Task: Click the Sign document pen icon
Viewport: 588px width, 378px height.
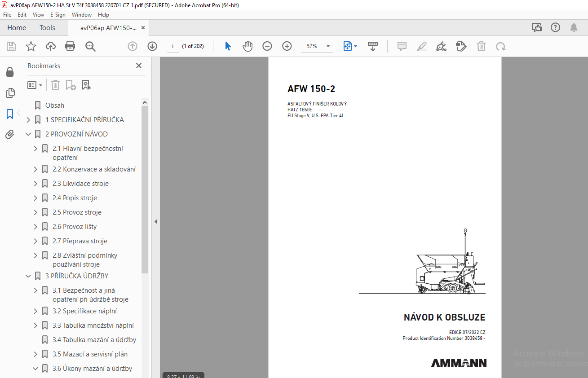Action: (441, 46)
